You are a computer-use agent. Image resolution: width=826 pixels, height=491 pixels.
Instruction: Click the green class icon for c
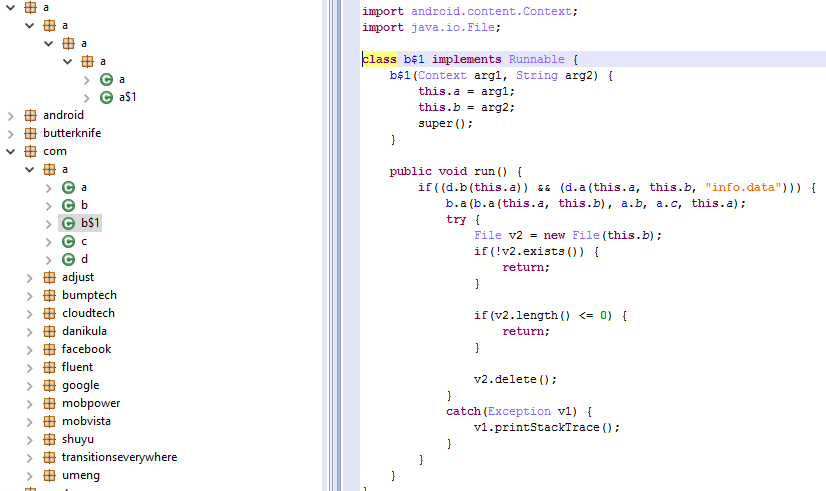(x=68, y=242)
